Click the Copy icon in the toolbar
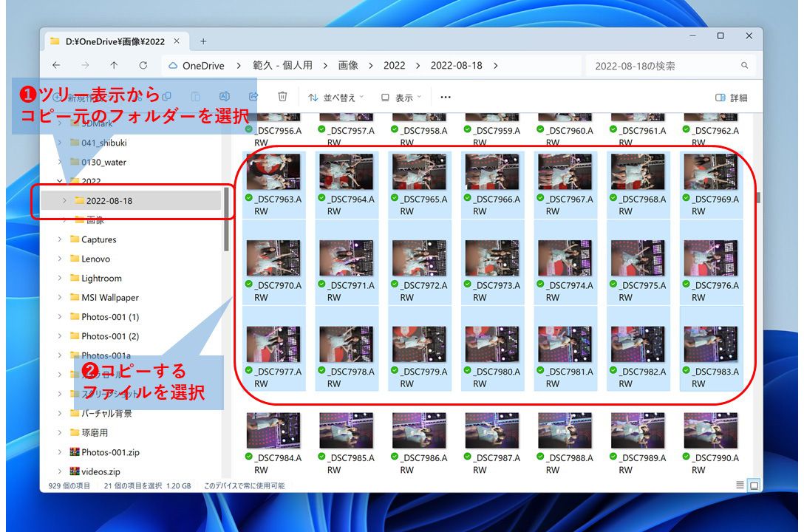 click(x=167, y=96)
